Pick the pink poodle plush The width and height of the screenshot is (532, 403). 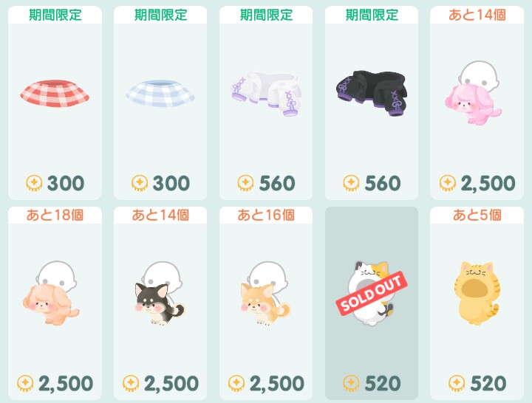coord(475,94)
